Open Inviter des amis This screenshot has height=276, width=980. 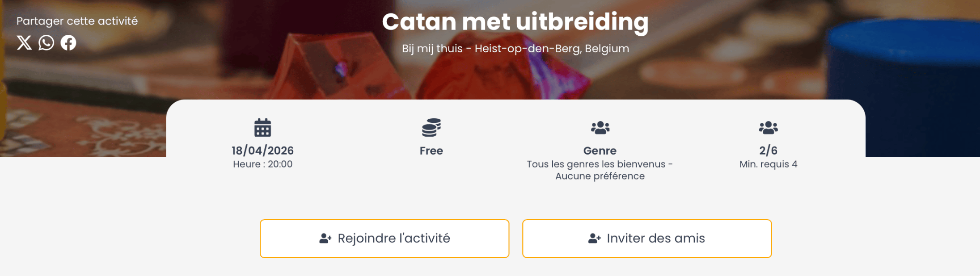click(646, 238)
